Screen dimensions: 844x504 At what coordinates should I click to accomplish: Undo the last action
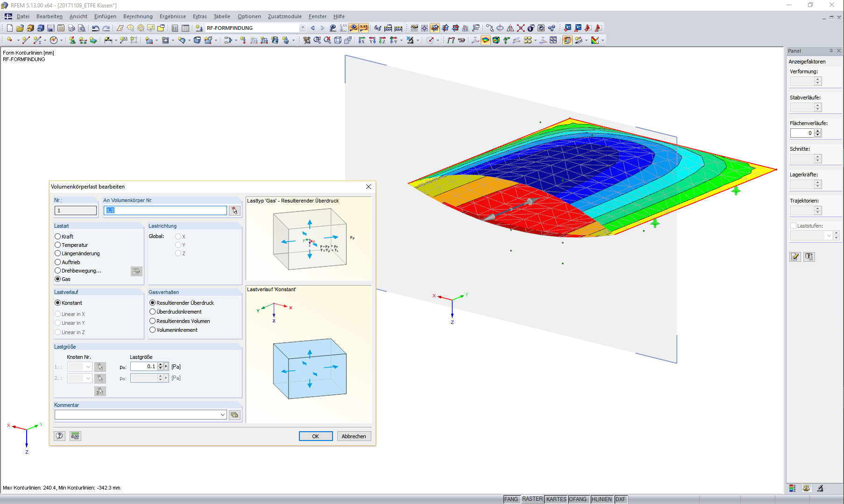(x=95, y=28)
